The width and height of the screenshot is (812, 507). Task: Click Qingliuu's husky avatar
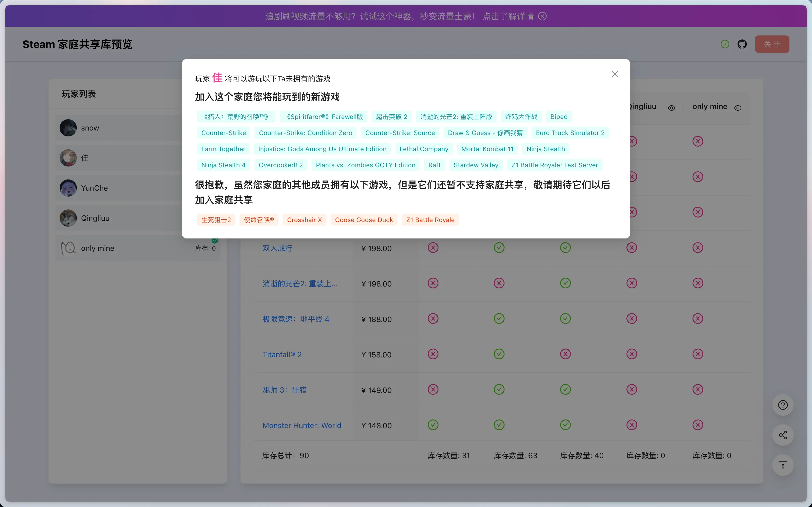pos(68,218)
